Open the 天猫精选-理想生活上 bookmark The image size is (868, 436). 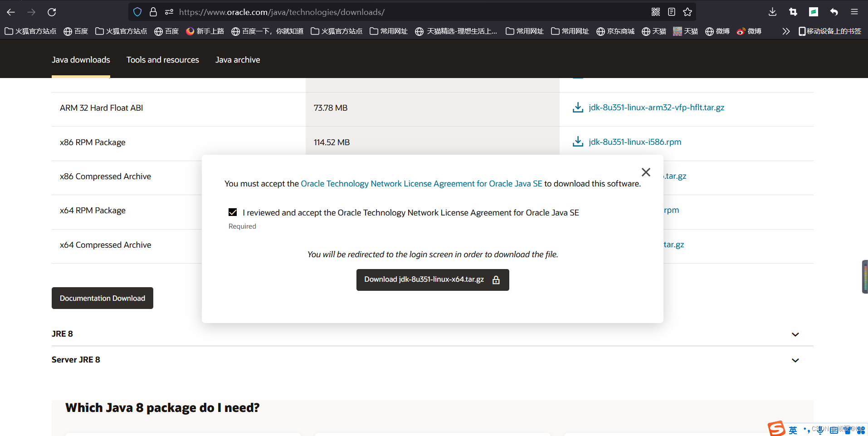[x=456, y=31]
